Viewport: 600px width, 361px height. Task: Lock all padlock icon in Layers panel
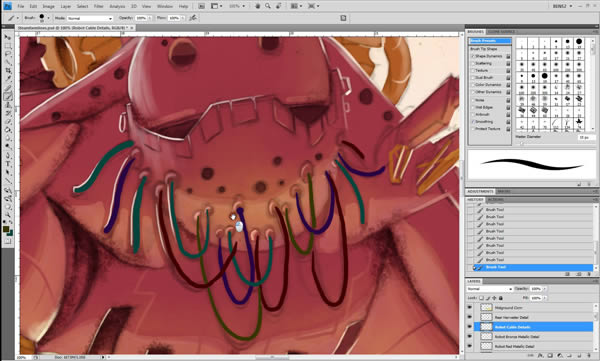[501, 298]
